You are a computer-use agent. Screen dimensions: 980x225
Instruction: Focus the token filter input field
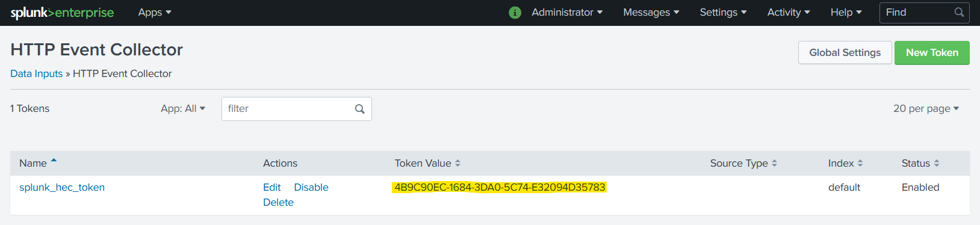pyautogui.click(x=297, y=109)
